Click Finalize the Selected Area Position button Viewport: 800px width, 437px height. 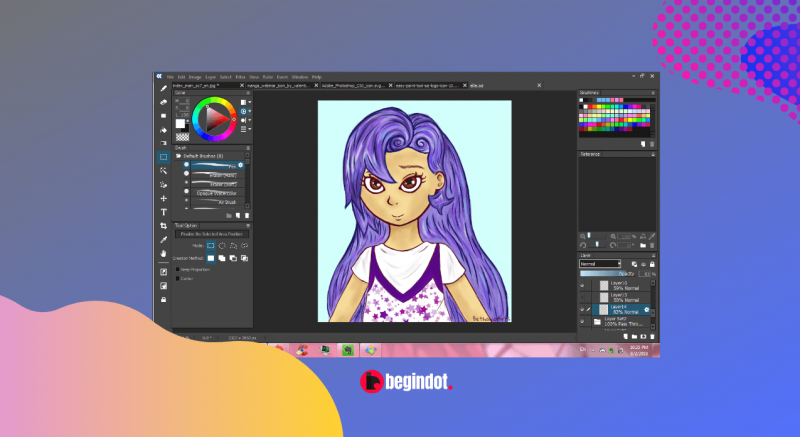click(212, 234)
